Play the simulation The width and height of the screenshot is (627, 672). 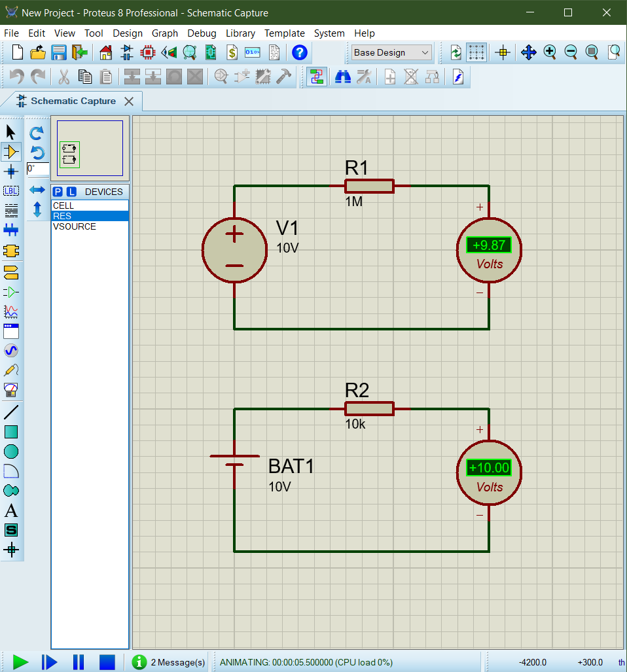coord(20,662)
